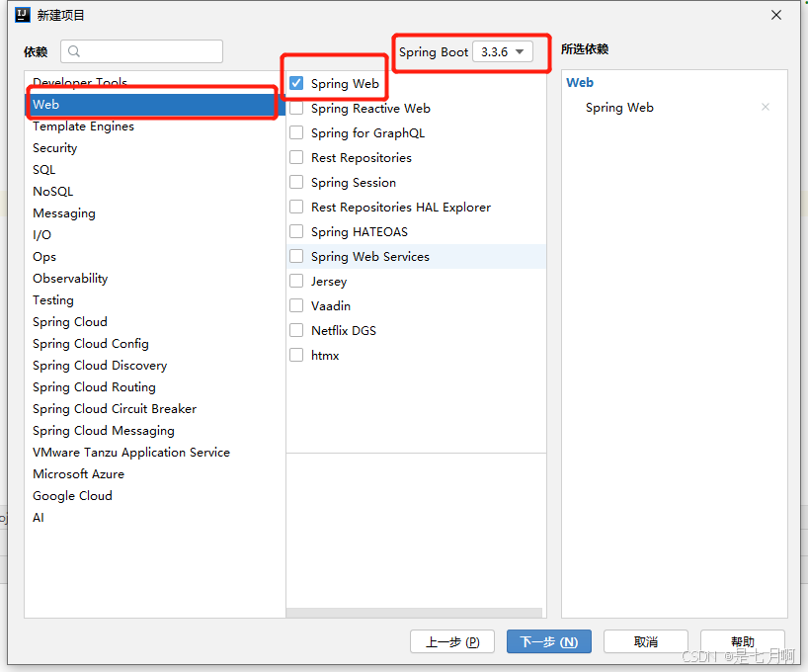808x672 pixels.
Task: Check the Netflix DGS checkbox
Action: click(x=296, y=331)
